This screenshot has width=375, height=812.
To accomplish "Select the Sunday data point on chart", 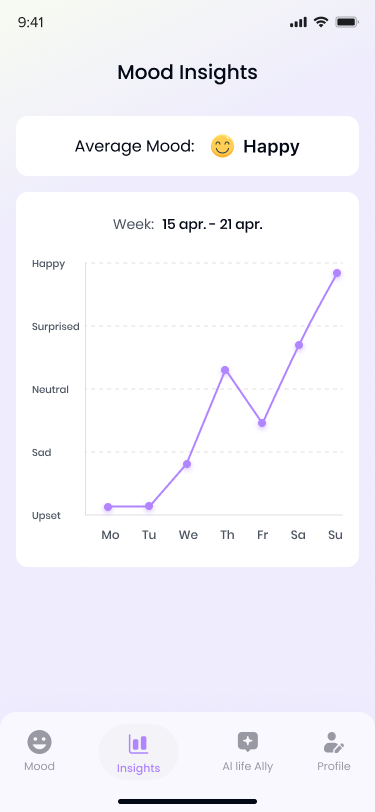I will tap(337, 273).
